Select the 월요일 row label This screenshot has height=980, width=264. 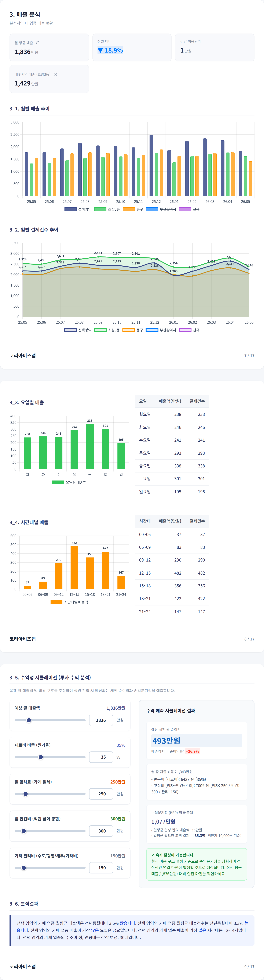tap(145, 414)
